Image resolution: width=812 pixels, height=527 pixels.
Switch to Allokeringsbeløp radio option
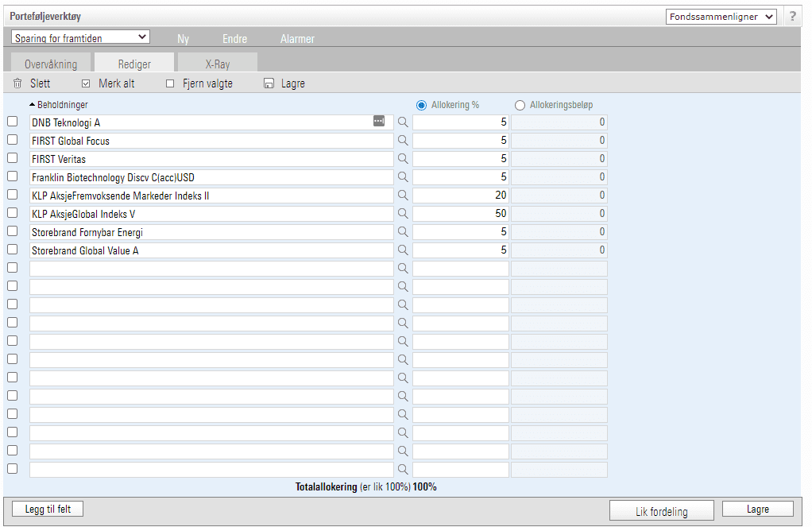(x=520, y=105)
